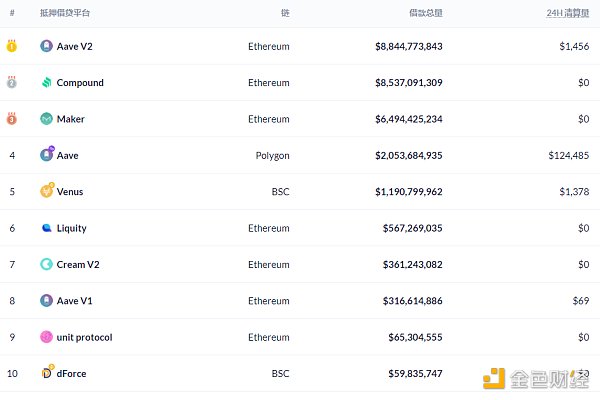
Task: Sort by 借款总量 column header
Action: pyautogui.click(x=424, y=12)
